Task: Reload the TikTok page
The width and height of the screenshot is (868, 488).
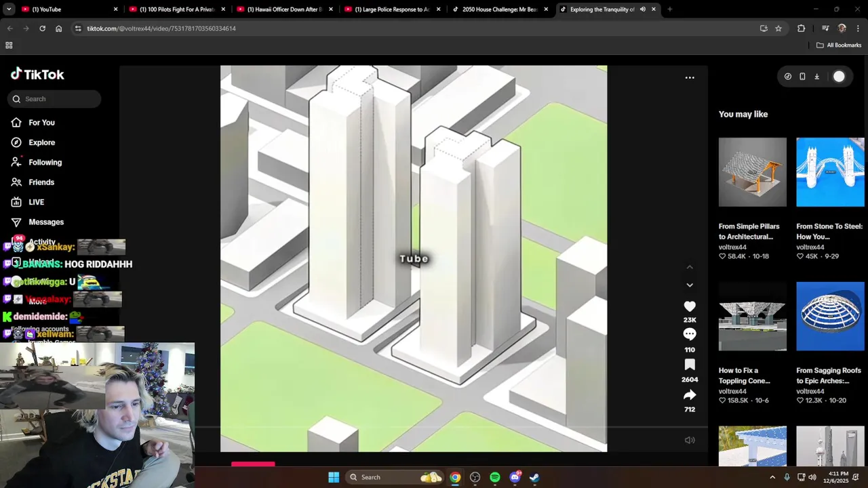Action: (42, 28)
